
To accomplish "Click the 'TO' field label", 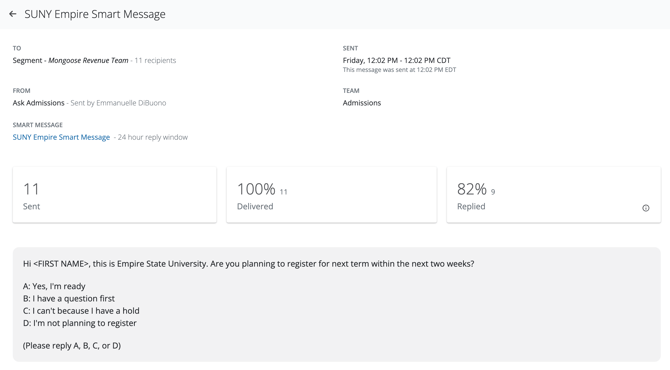I will pos(17,48).
